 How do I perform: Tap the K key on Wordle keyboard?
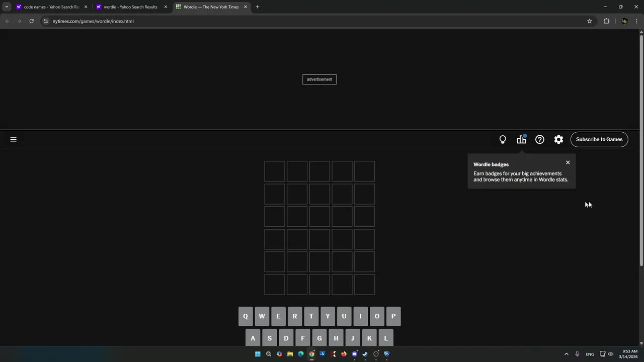click(369, 338)
